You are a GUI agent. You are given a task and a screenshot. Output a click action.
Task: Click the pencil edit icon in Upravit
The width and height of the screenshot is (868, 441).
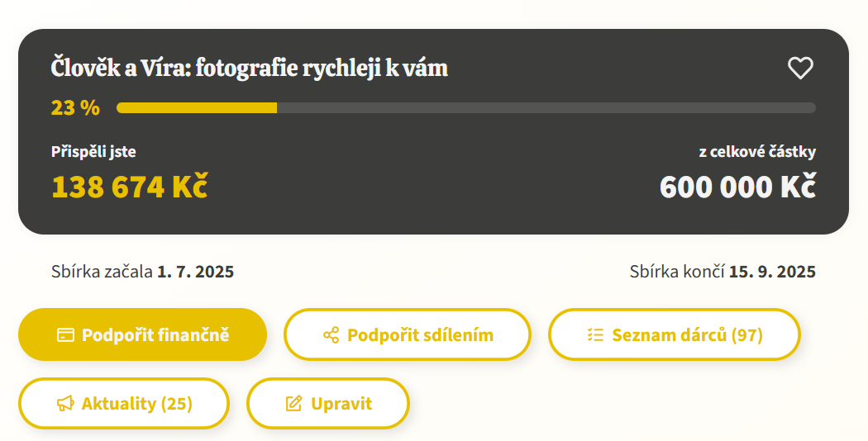(x=294, y=403)
